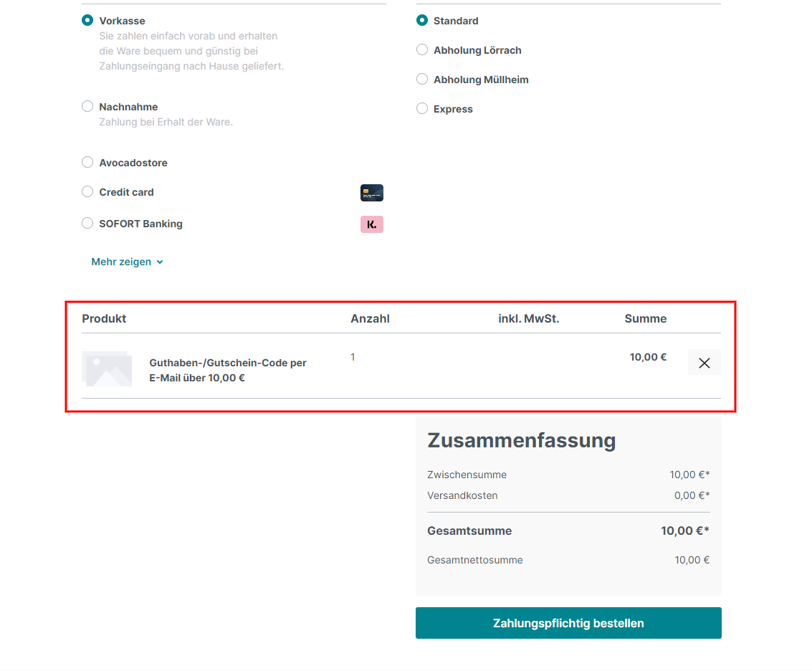Expand Mehr zeigen payment options
812x671 pixels.
121,262
